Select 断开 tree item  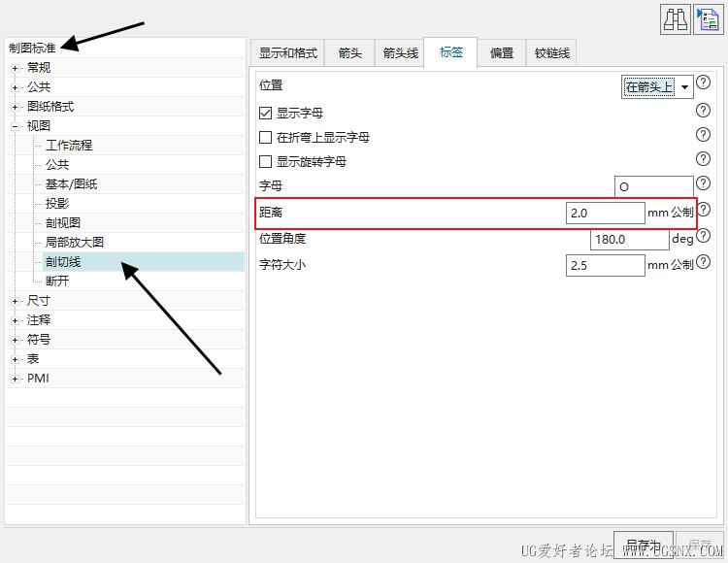pos(57,281)
